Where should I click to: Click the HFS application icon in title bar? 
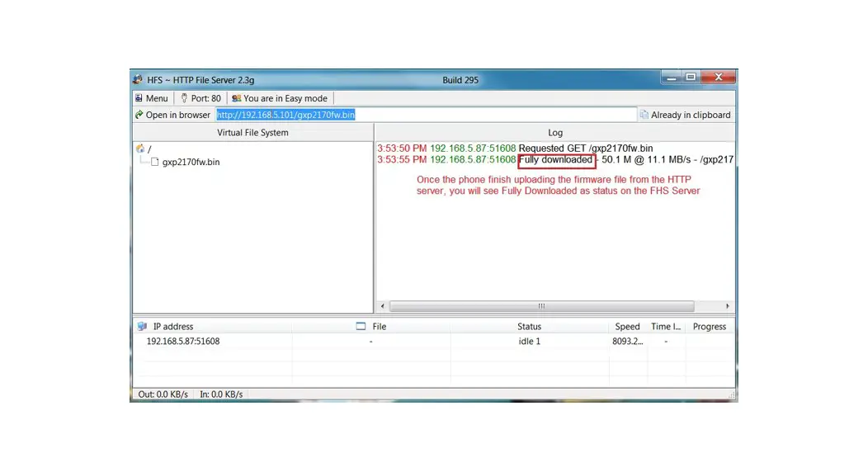[138, 80]
